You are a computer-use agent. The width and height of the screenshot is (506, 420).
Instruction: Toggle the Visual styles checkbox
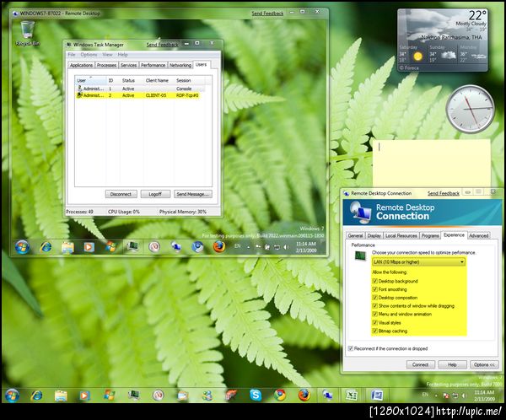point(374,322)
